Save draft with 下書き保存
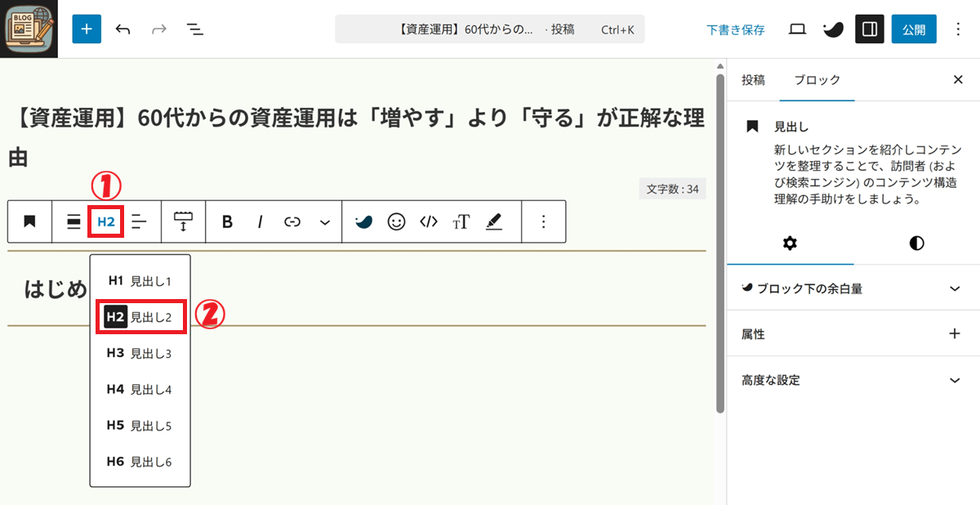980x505 pixels. tap(736, 29)
